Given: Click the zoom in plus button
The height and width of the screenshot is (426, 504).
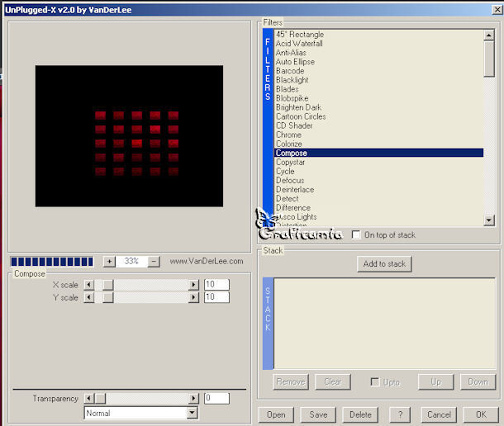Looking at the screenshot, I should pos(109,262).
